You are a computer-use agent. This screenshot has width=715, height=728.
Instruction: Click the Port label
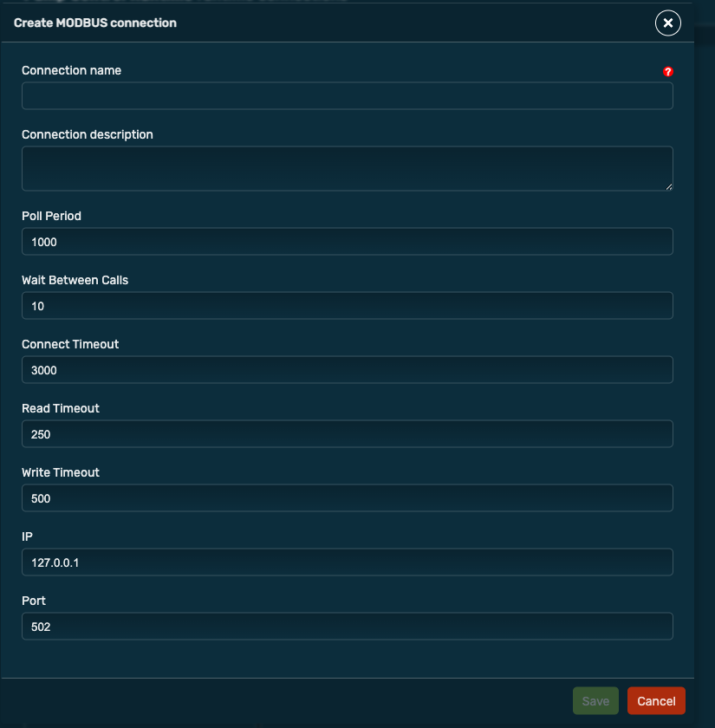32,601
